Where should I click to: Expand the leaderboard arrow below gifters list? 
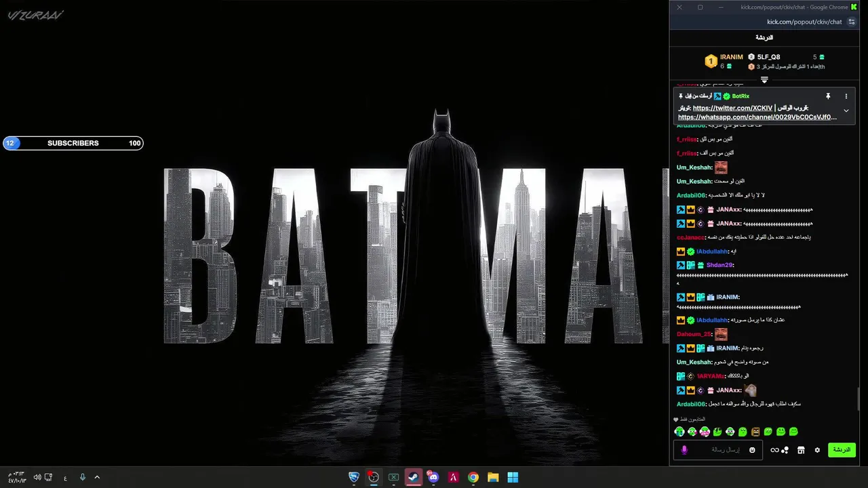point(764,80)
